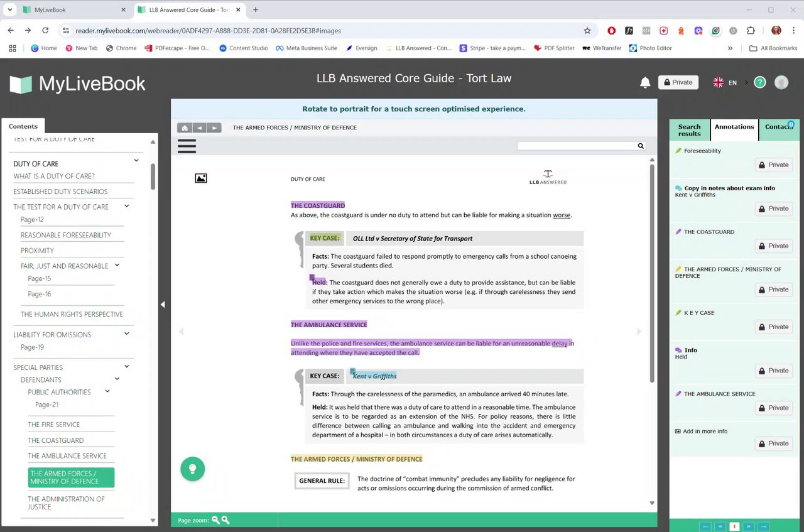Switch to the Search results tab

(x=689, y=130)
